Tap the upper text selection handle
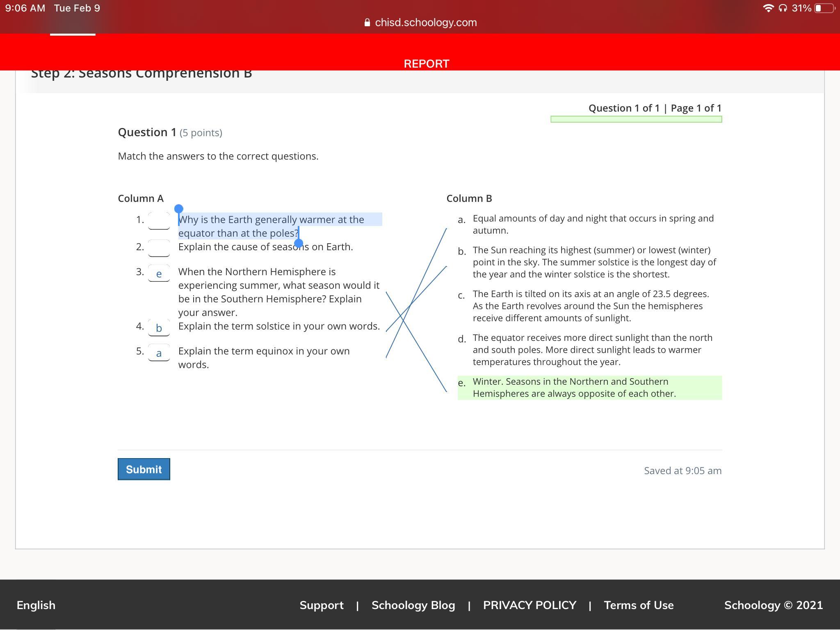This screenshot has width=840, height=630. 178,209
